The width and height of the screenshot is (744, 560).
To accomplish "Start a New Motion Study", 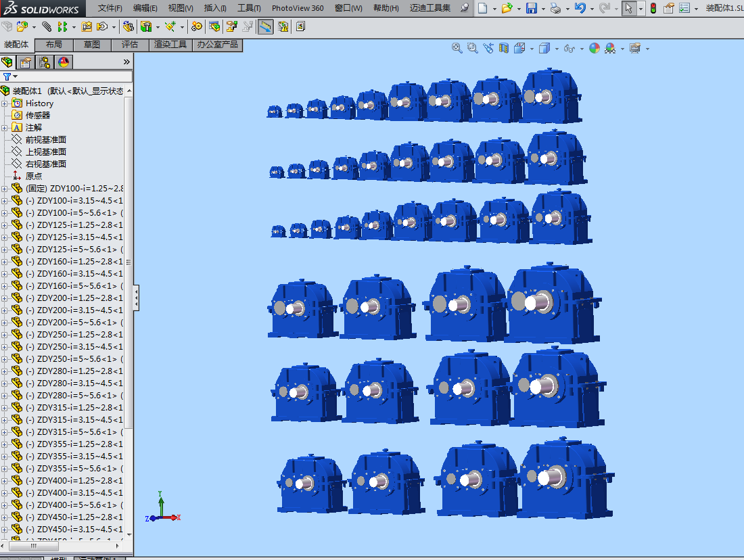I will pos(197,26).
